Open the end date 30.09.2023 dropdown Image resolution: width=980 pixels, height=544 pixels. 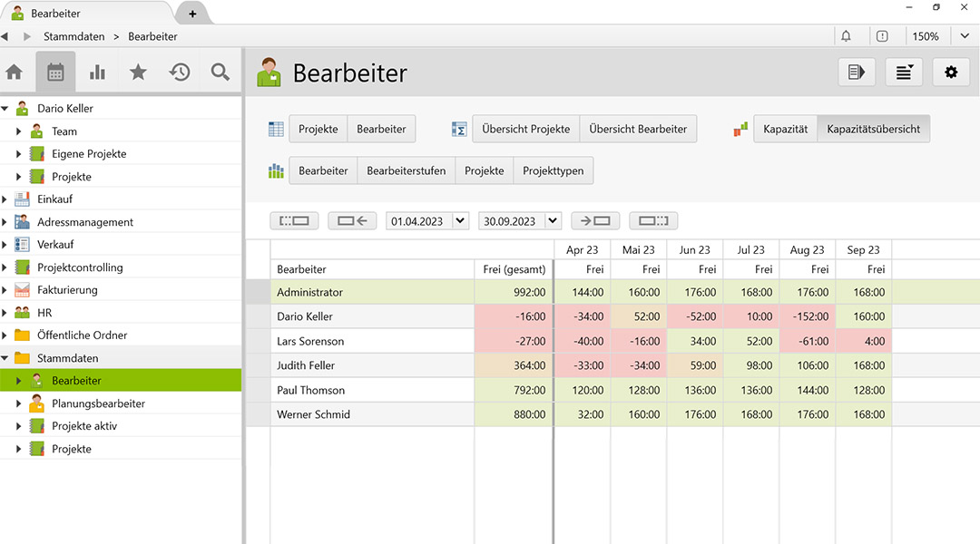(553, 220)
